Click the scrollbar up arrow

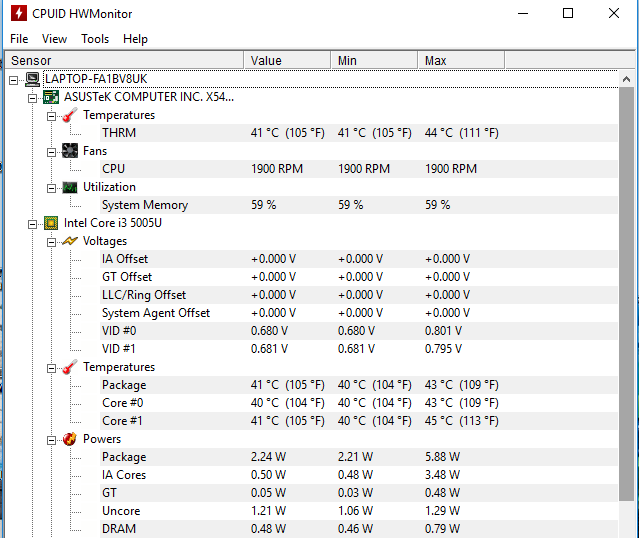(x=626, y=79)
